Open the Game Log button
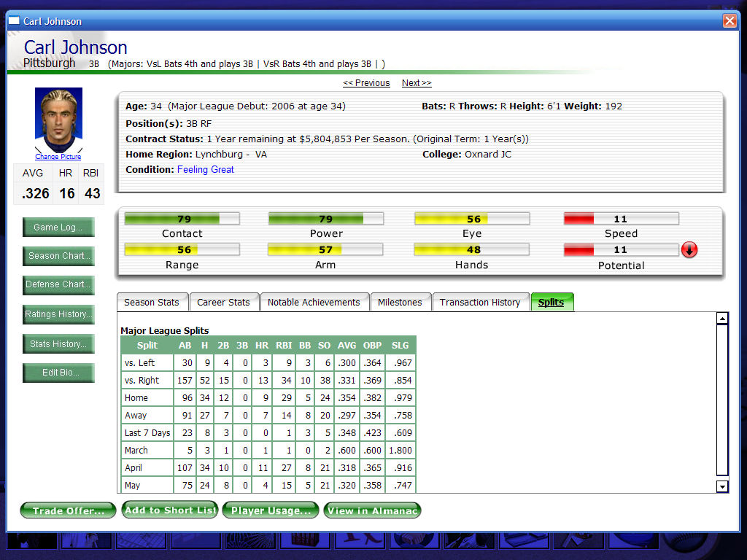Screen dimensions: 747x560 tap(58, 227)
